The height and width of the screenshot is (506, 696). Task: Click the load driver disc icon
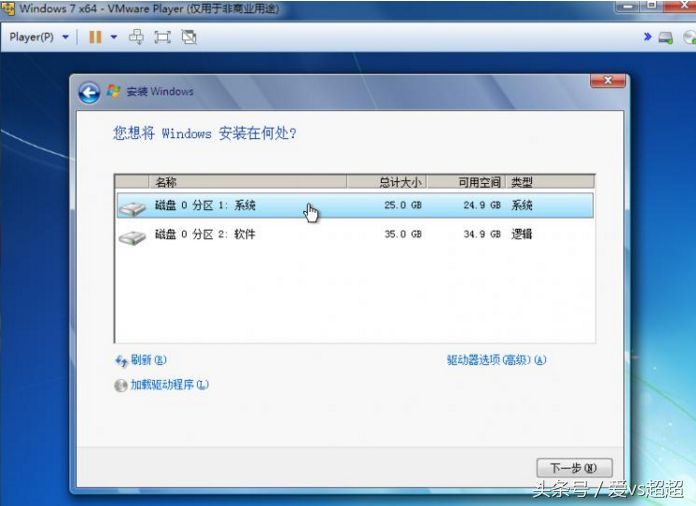121,385
